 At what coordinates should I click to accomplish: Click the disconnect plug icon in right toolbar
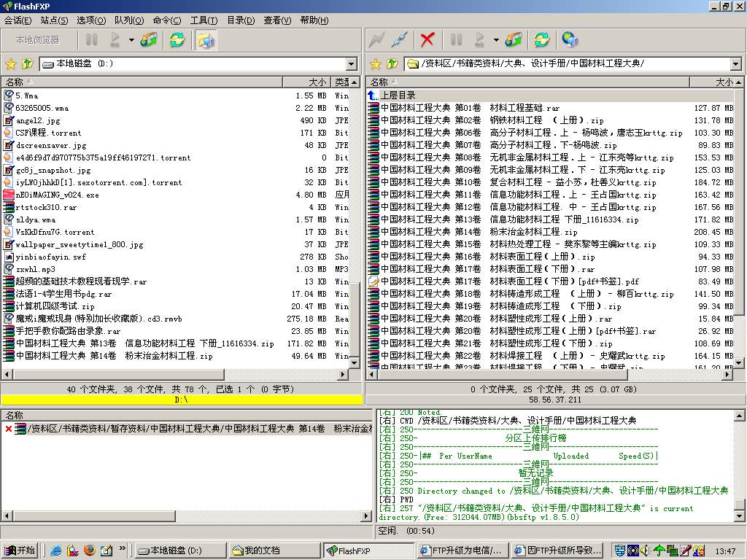tap(399, 40)
